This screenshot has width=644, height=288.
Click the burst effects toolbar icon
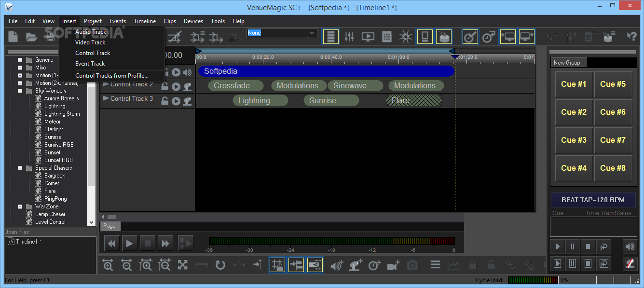tap(405, 37)
